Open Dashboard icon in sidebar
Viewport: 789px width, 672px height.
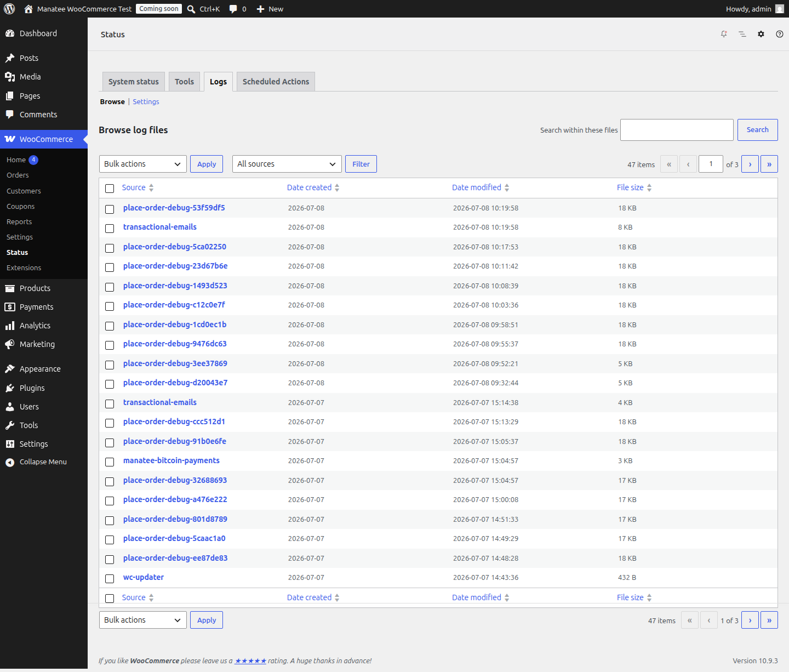pyautogui.click(x=10, y=33)
